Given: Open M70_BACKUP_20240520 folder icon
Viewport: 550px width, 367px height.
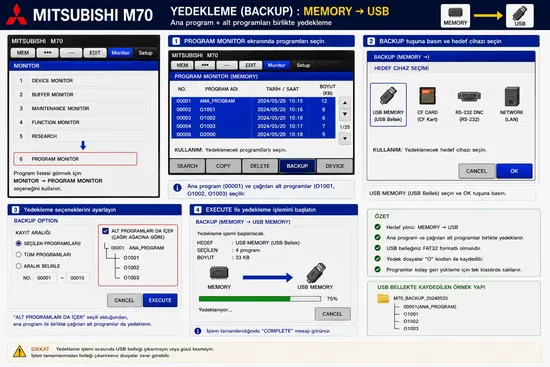Looking at the screenshot, I should click(383, 299).
